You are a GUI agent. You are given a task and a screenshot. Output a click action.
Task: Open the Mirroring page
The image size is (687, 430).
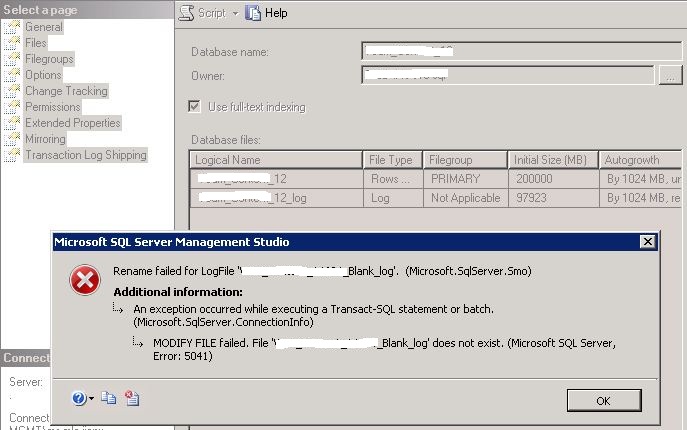[45, 139]
